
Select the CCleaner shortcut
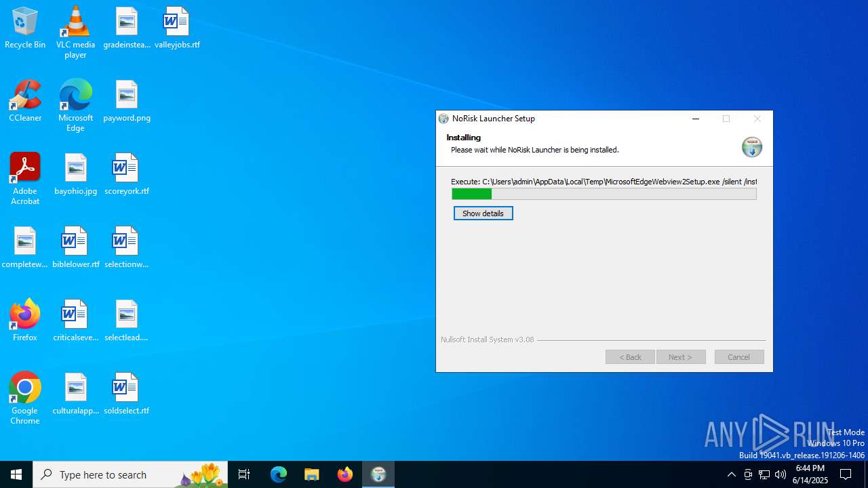tap(25, 102)
